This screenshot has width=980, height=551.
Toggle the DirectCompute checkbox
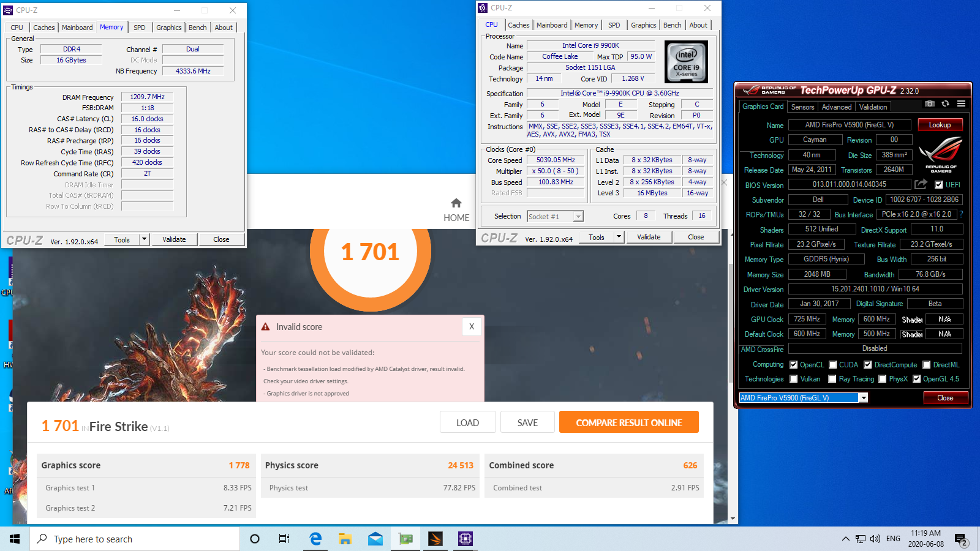click(x=867, y=365)
